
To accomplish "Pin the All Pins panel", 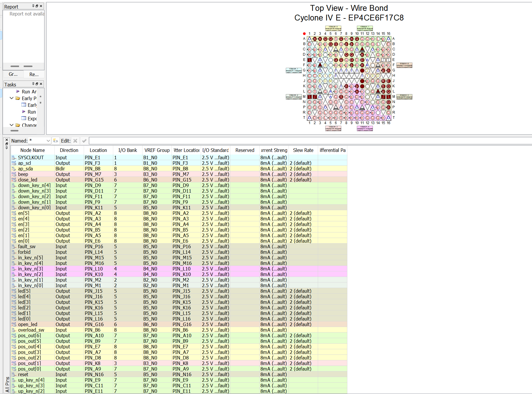I will 7,148.
